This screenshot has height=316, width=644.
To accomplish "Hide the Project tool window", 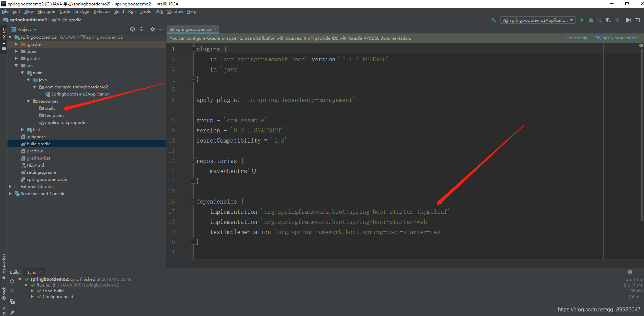I will tap(161, 29).
